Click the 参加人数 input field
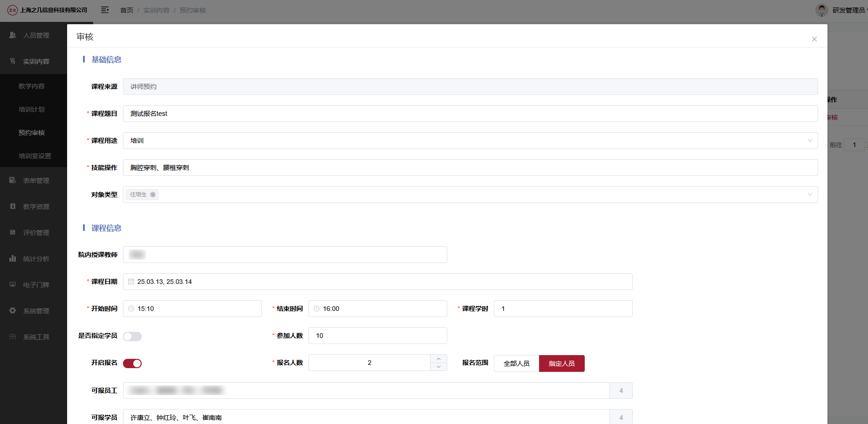Screen dimensions: 868x424 point(377,336)
